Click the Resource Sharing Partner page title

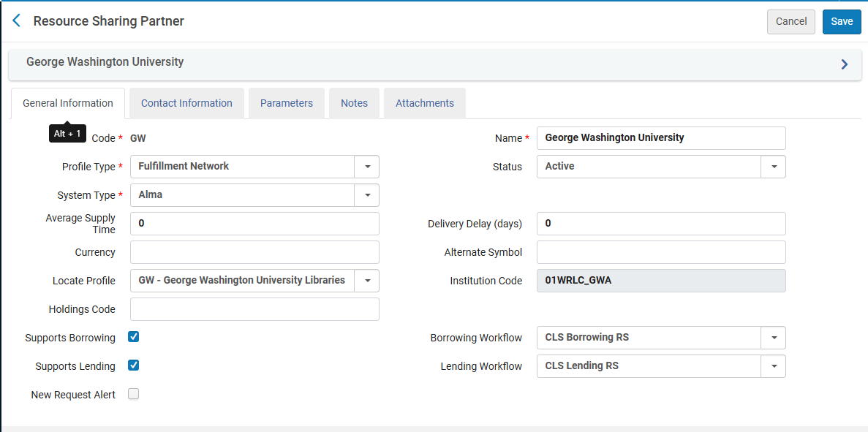pos(108,21)
